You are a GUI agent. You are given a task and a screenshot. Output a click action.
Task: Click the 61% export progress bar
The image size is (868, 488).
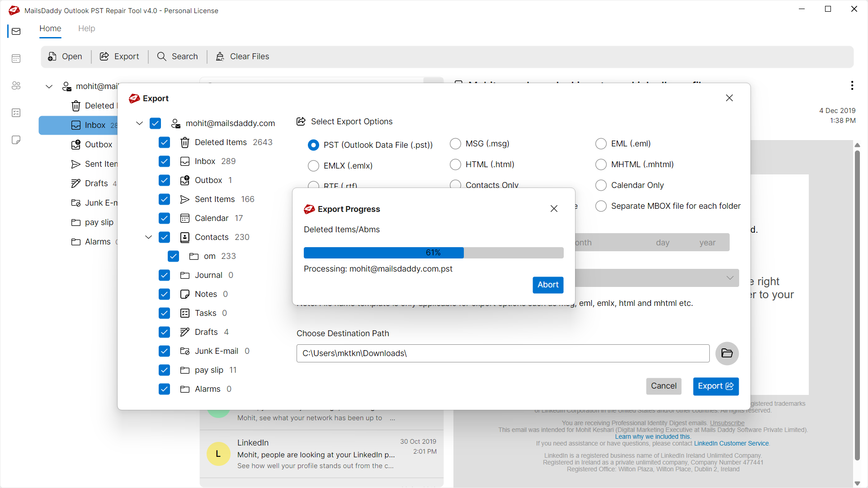434,253
